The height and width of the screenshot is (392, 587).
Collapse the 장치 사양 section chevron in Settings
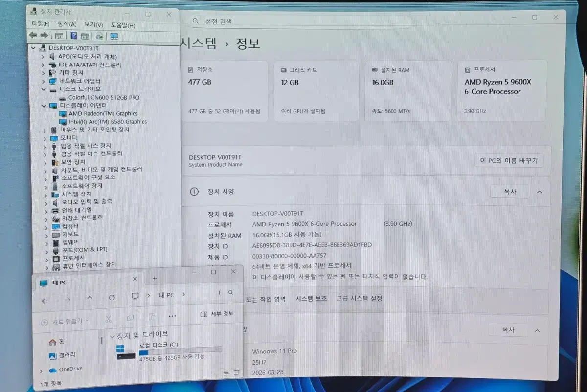tap(539, 192)
